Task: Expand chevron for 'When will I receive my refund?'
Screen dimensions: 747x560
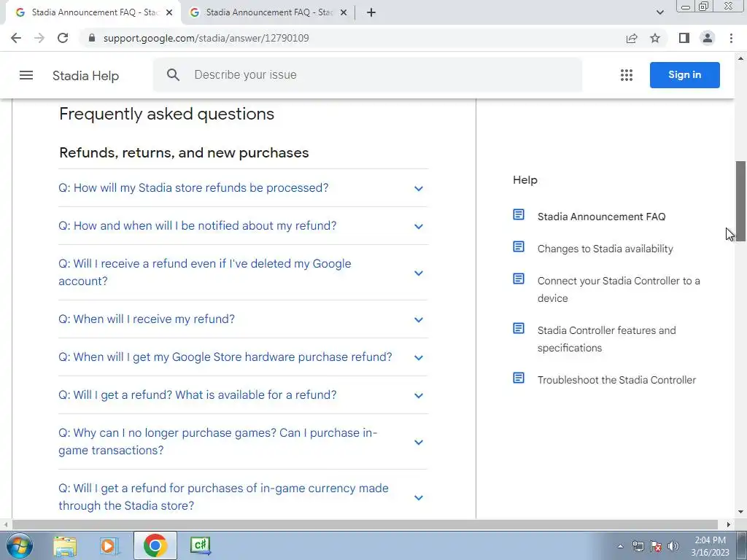Action: coord(418,320)
